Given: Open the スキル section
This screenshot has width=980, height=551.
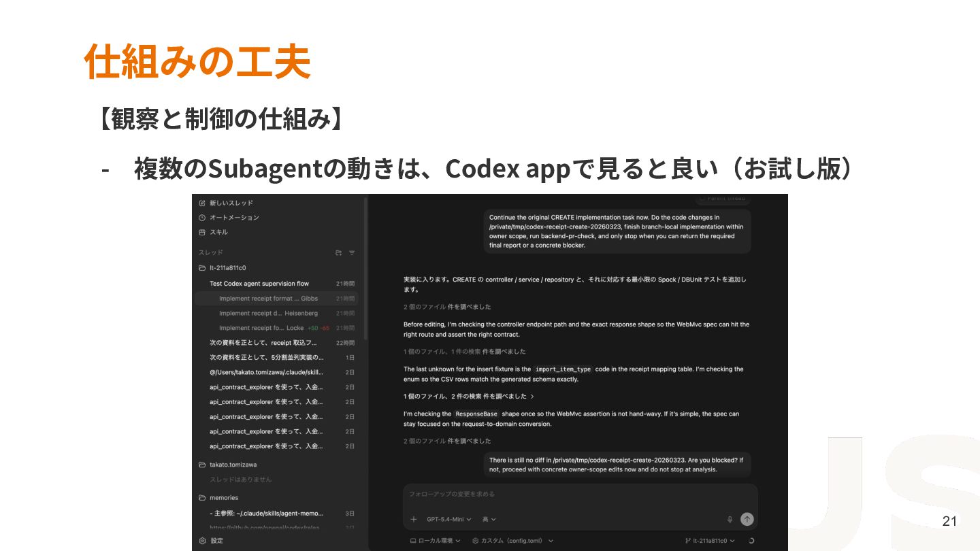Looking at the screenshot, I should 213,232.
